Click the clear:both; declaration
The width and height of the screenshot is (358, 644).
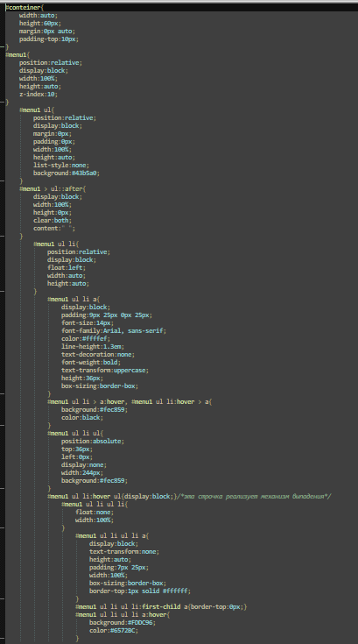coord(53,220)
